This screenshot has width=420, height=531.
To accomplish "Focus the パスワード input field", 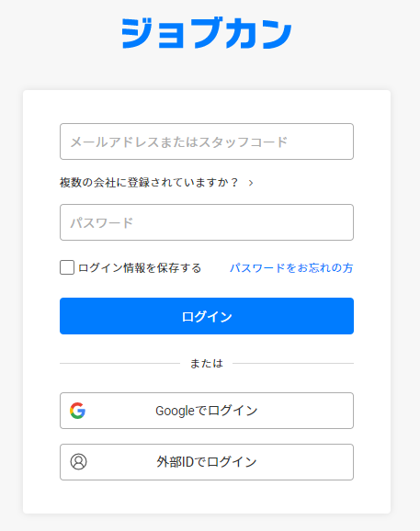I will pos(207,222).
